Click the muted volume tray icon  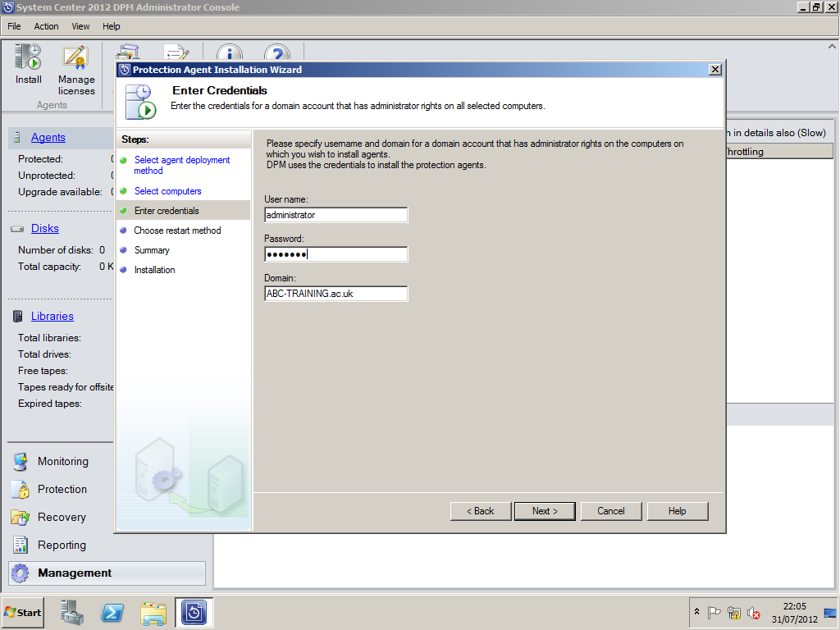(754, 613)
